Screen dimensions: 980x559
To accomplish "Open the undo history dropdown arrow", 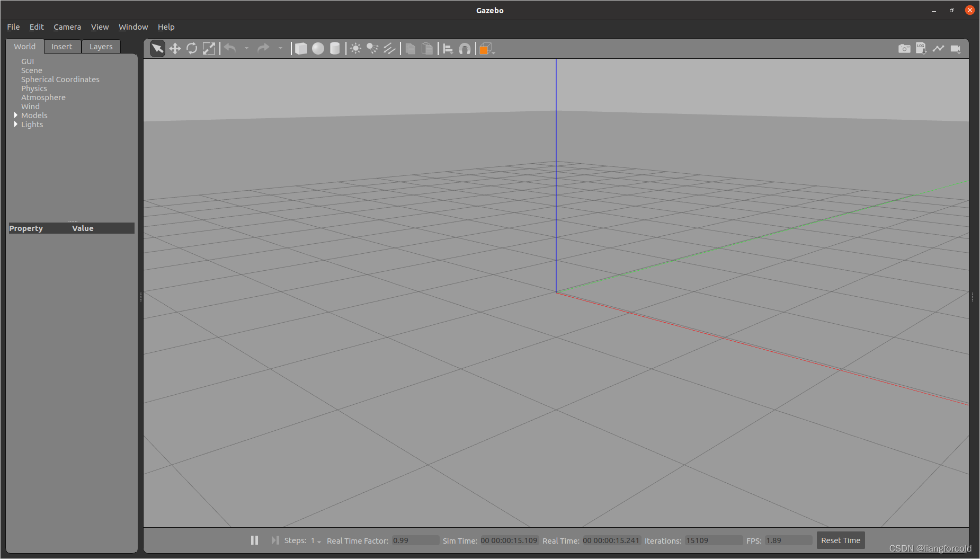I will (x=246, y=49).
